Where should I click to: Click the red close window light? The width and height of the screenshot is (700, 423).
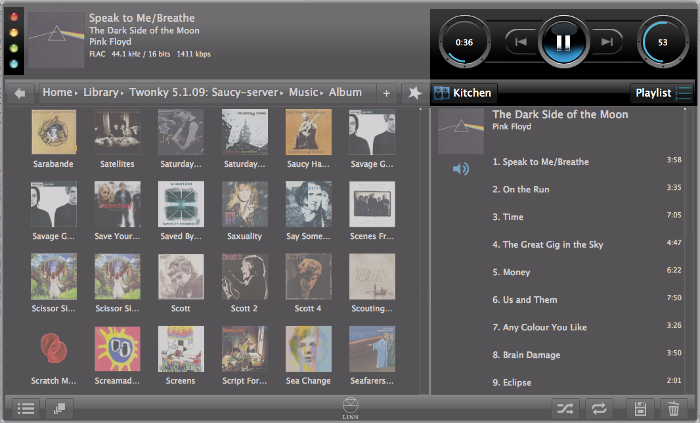click(14, 17)
